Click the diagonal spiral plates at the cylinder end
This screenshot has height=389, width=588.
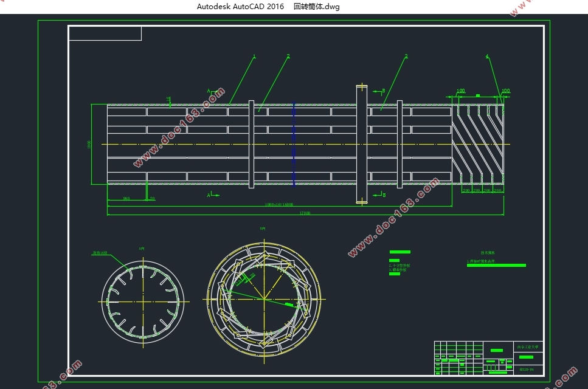point(478,144)
